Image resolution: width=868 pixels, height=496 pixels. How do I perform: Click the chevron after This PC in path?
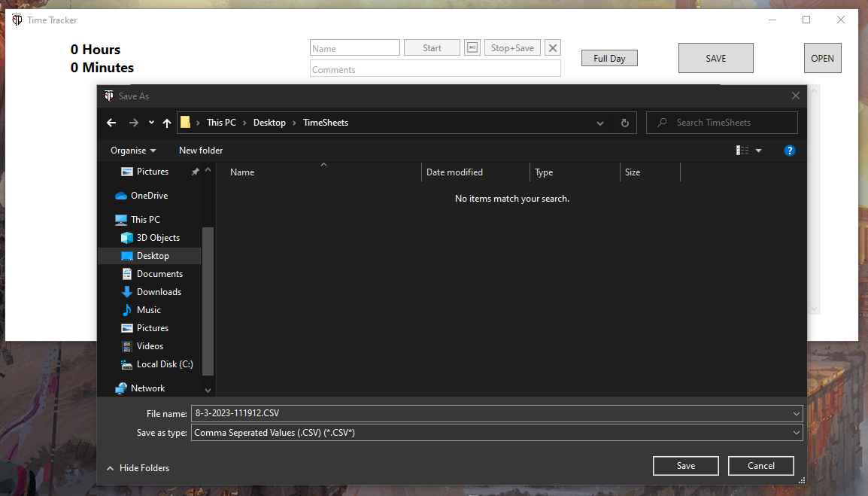(x=244, y=123)
